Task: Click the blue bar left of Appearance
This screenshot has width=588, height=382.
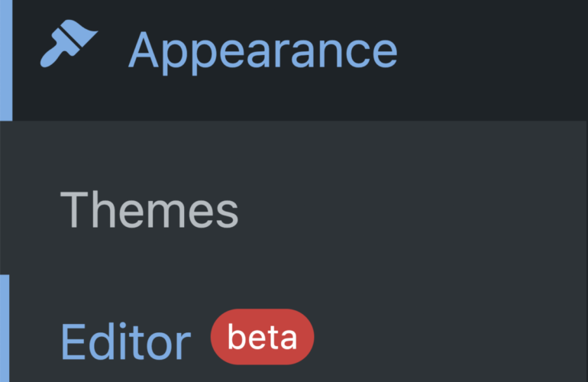Action: click(x=6, y=60)
